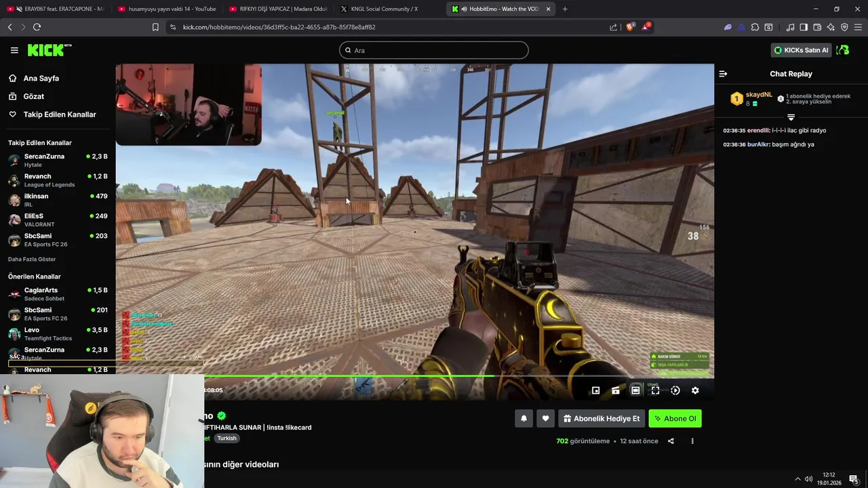The height and width of the screenshot is (488, 868).
Task: Click skaydNL top gifter name
Action: (x=759, y=95)
